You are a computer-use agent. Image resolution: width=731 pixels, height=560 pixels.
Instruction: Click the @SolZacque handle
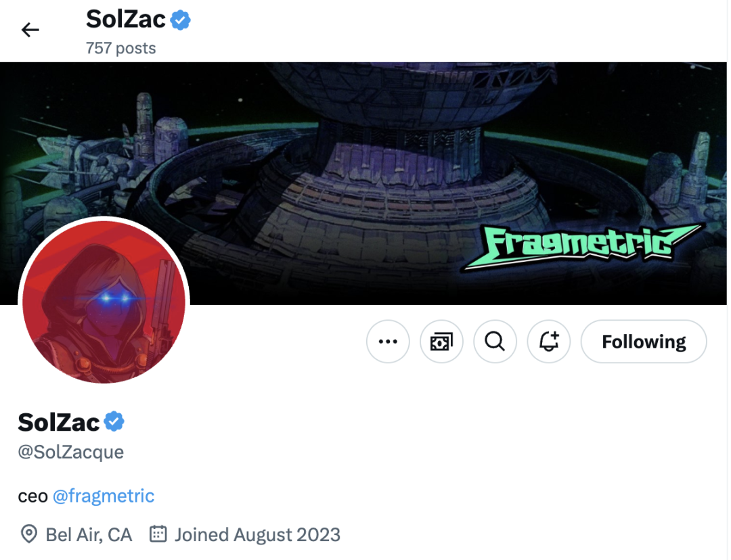click(x=71, y=452)
